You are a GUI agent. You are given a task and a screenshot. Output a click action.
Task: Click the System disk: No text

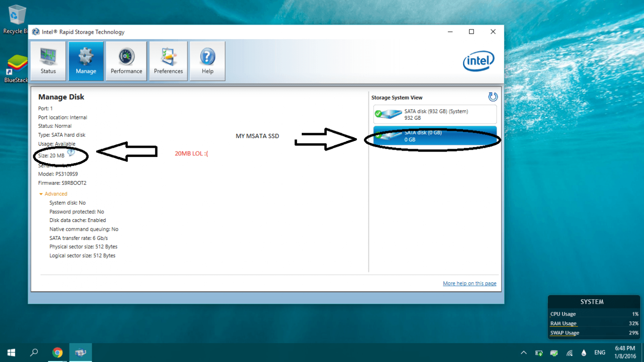coord(68,203)
